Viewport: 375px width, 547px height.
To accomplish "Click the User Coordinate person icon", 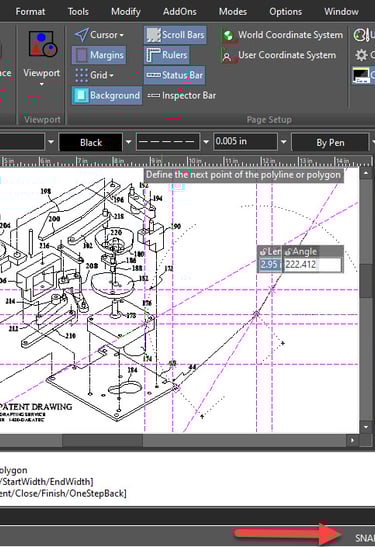I will [x=227, y=57].
